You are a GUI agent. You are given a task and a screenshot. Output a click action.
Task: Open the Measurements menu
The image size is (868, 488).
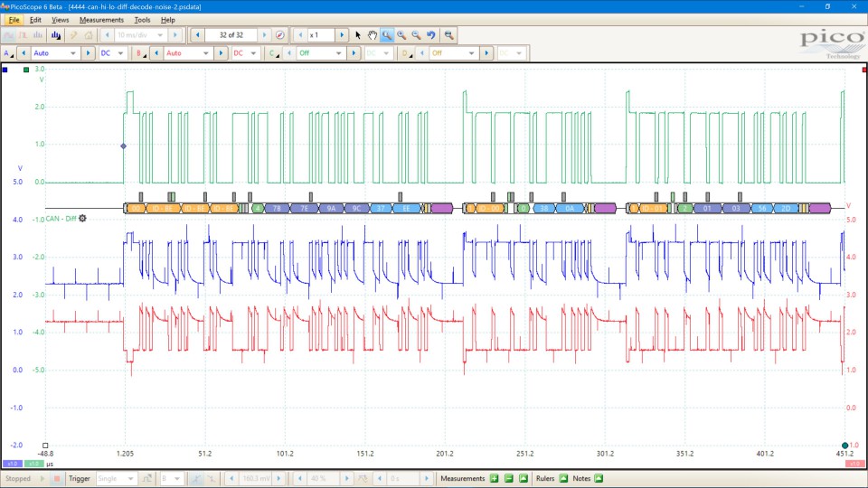tap(101, 19)
